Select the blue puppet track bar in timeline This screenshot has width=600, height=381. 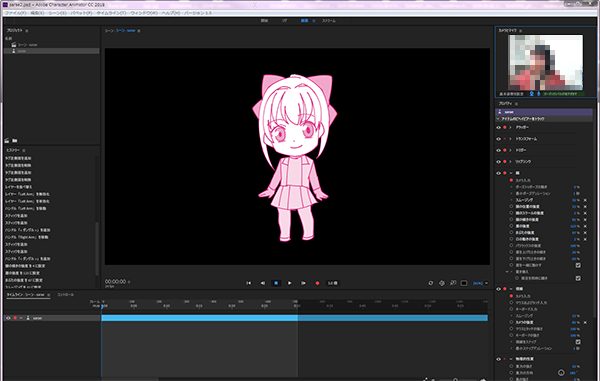(x=294, y=318)
